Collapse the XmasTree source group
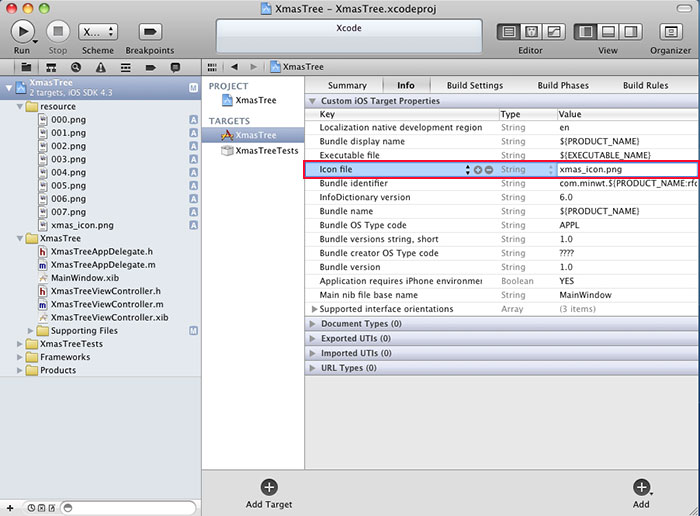 coord(20,238)
